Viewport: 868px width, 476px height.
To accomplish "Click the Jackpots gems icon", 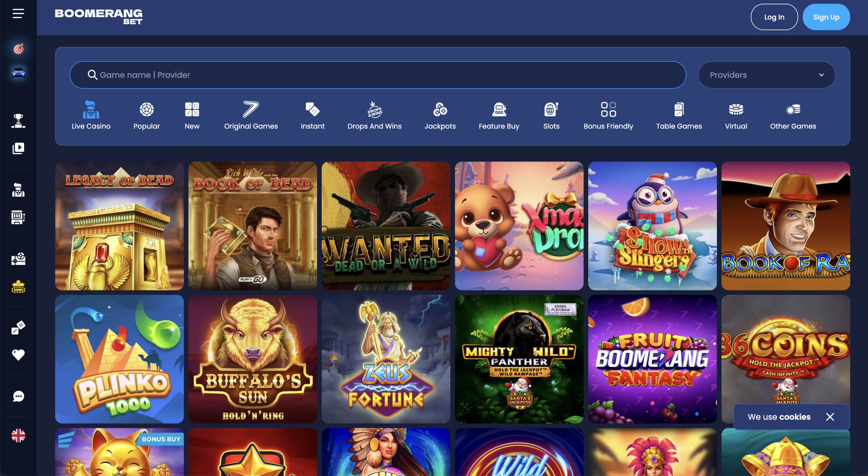I will [440, 109].
